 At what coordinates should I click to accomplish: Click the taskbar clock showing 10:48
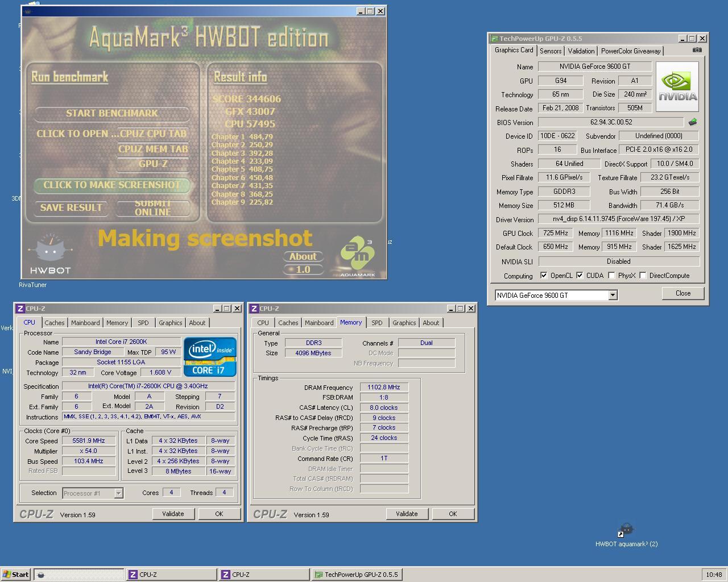pos(714,575)
